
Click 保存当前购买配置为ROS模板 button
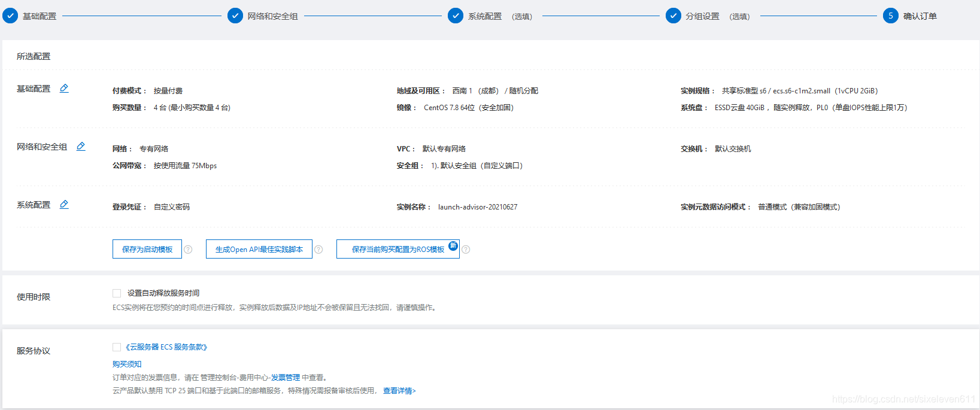click(x=398, y=250)
